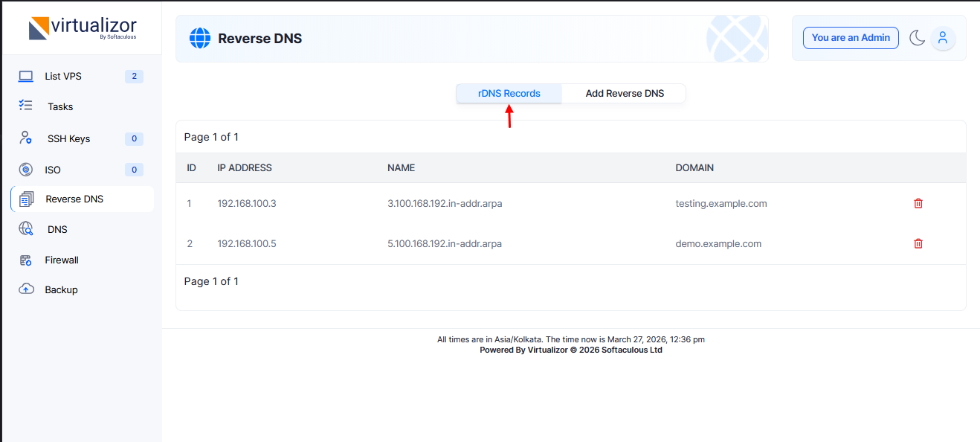The height and width of the screenshot is (442, 980).
Task: Switch to Add Reverse DNS tab
Action: tap(625, 94)
